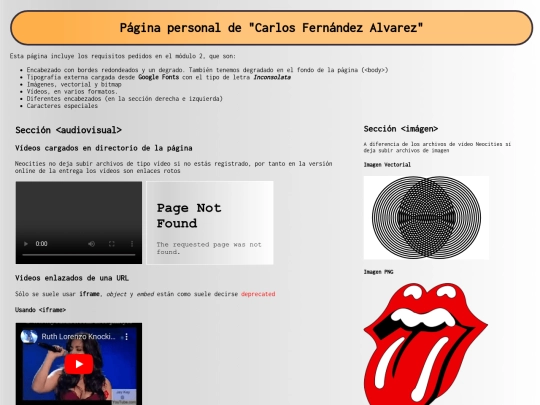Play the empty HTML5 video
Image resolution: width=540 pixels, height=405 pixels.
tap(26, 244)
